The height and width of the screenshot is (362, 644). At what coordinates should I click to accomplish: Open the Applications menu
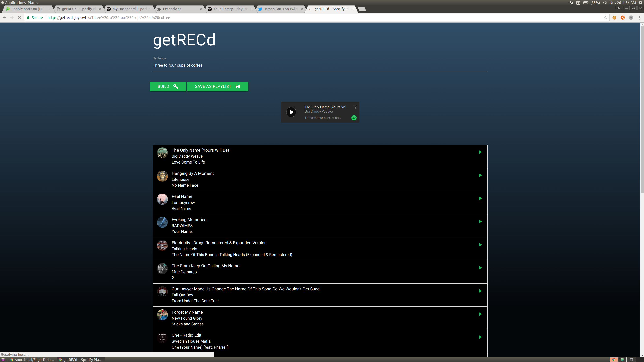(x=15, y=2)
